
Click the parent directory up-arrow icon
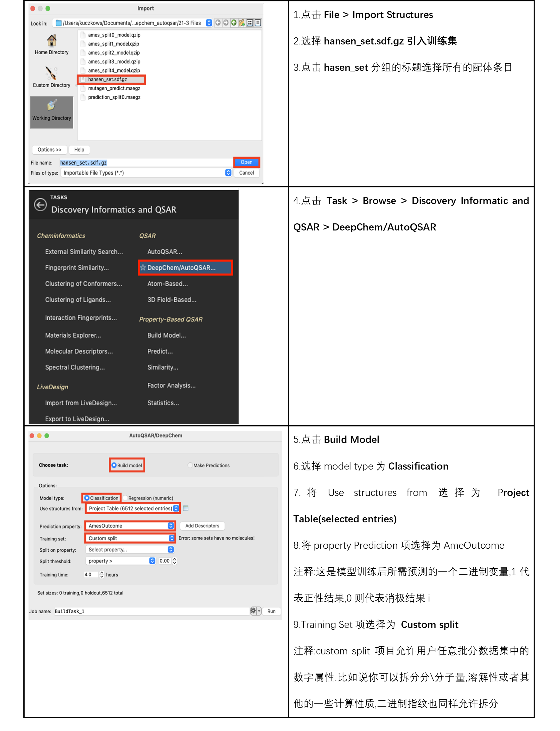(234, 23)
